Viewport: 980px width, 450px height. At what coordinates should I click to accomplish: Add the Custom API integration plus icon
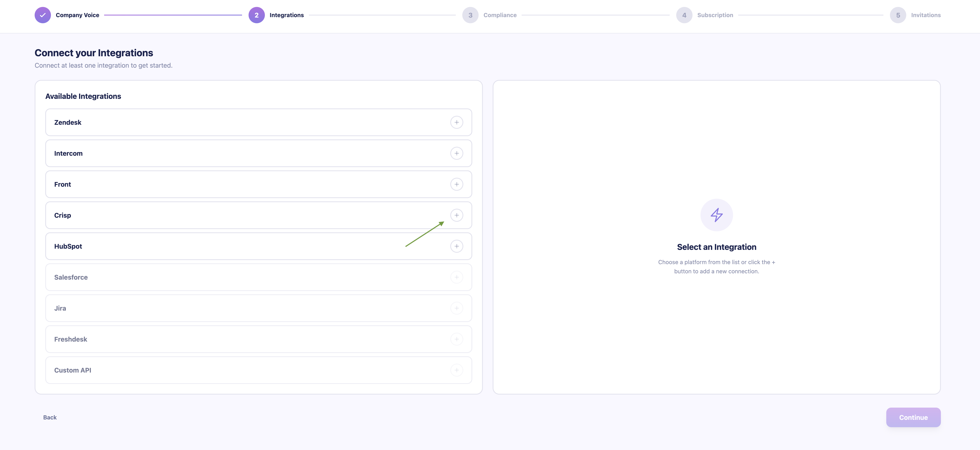(457, 370)
